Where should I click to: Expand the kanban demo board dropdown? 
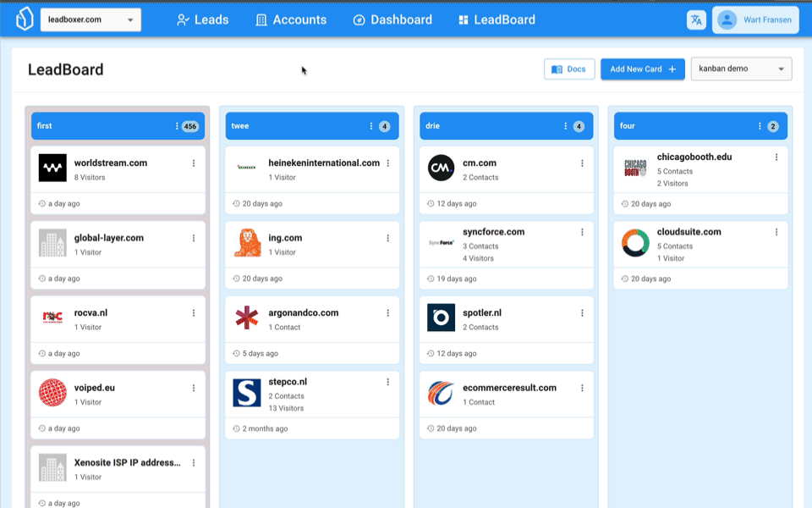click(741, 69)
